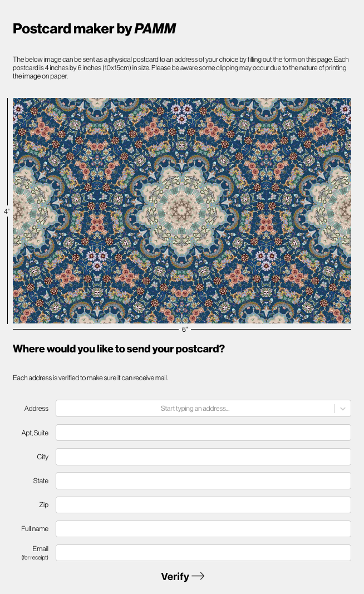This screenshot has width=364, height=594.
Task: Click the Zip input field
Action: (203, 505)
